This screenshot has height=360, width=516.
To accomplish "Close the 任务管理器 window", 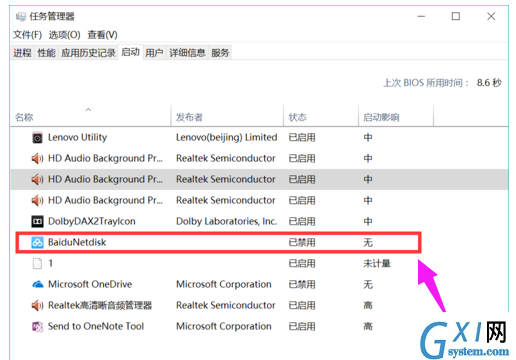I will 491,16.
